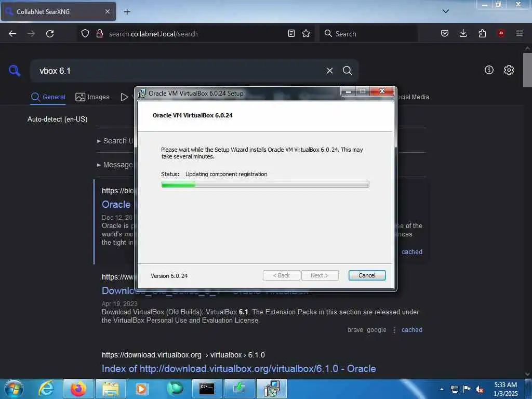Switch to Firefox in taskbar
This screenshot has width=532, height=399.
click(78, 389)
